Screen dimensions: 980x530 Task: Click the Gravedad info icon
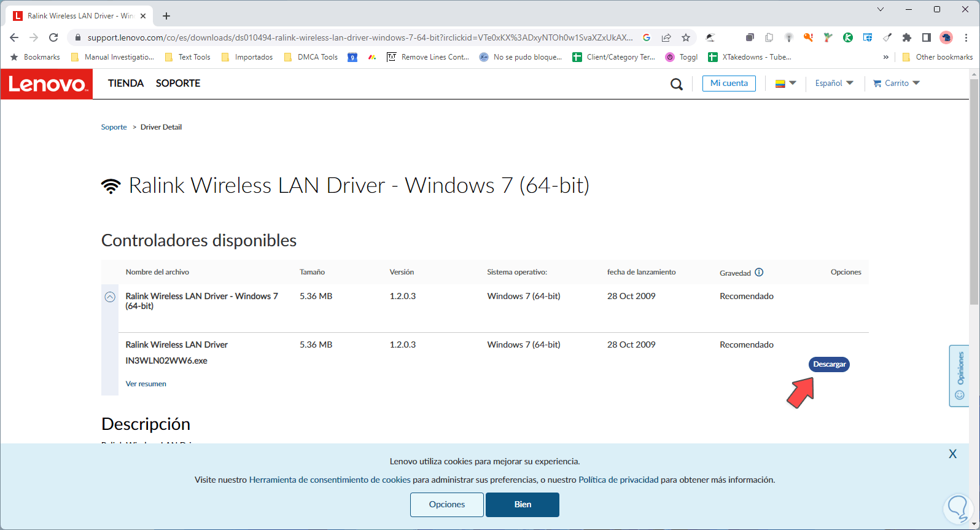(759, 272)
